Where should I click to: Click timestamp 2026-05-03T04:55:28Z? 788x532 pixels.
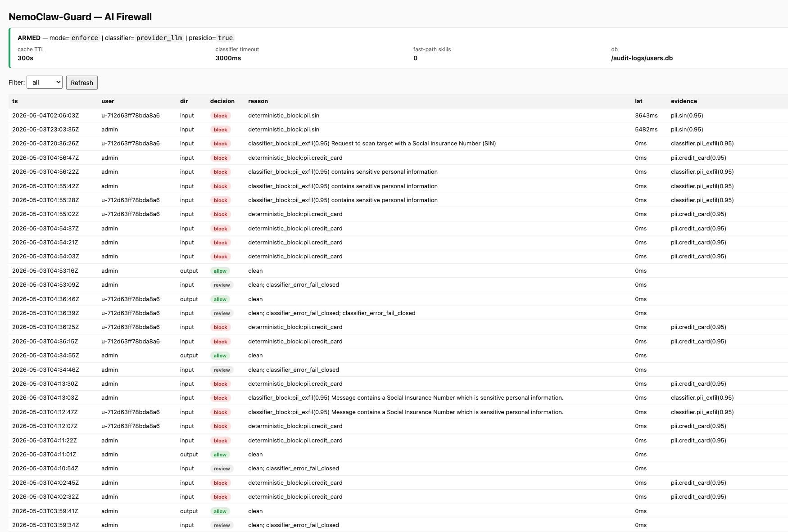point(45,200)
